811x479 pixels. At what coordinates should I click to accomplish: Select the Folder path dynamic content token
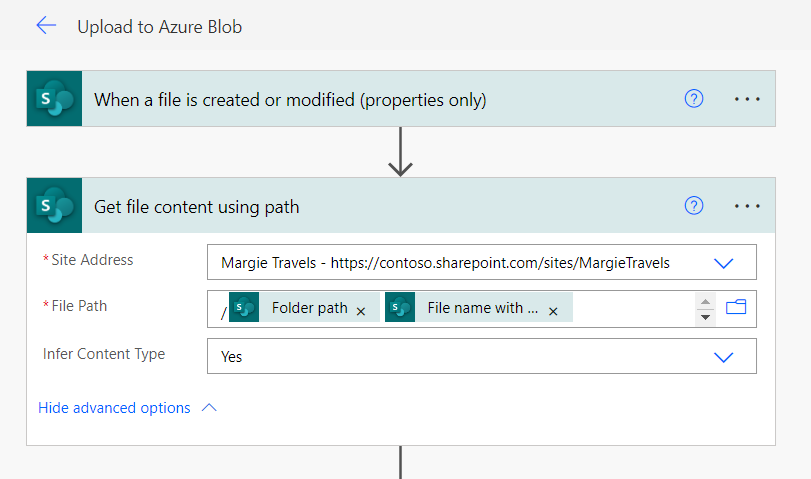pyautogui.click(x=309, y=308)
